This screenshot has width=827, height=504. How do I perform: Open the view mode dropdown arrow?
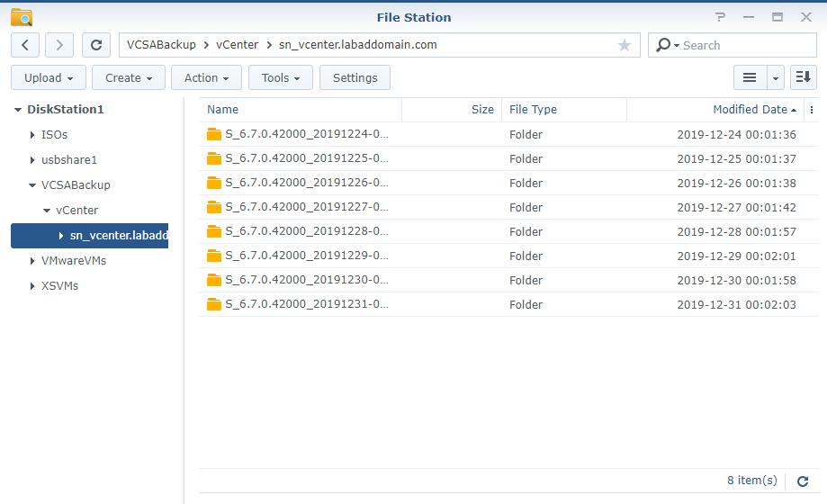[775, 78]
